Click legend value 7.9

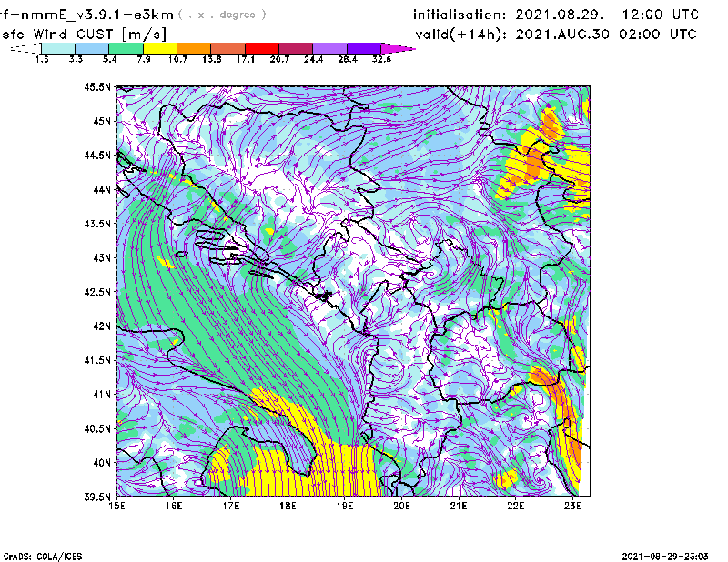(144, 59)
